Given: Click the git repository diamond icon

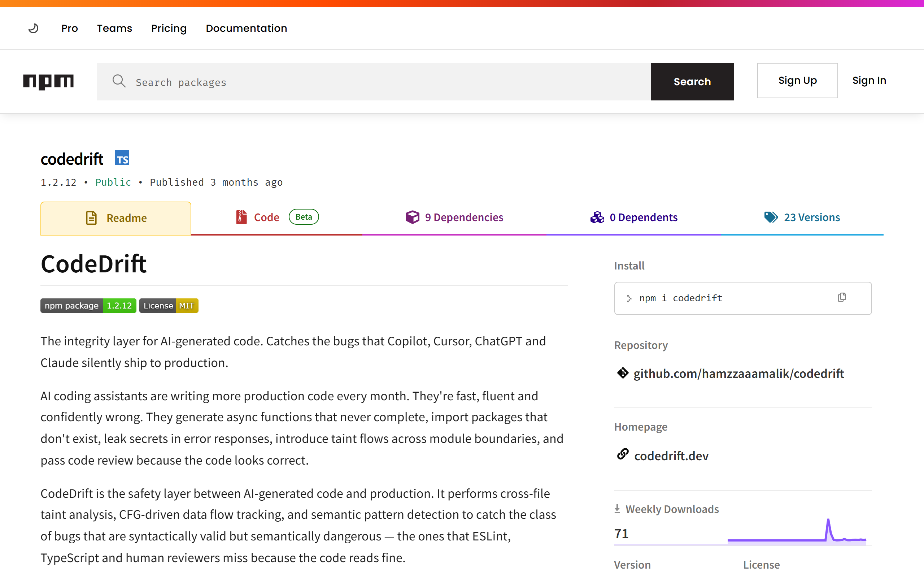Looking at the screenshot, I should coord(623,373).
